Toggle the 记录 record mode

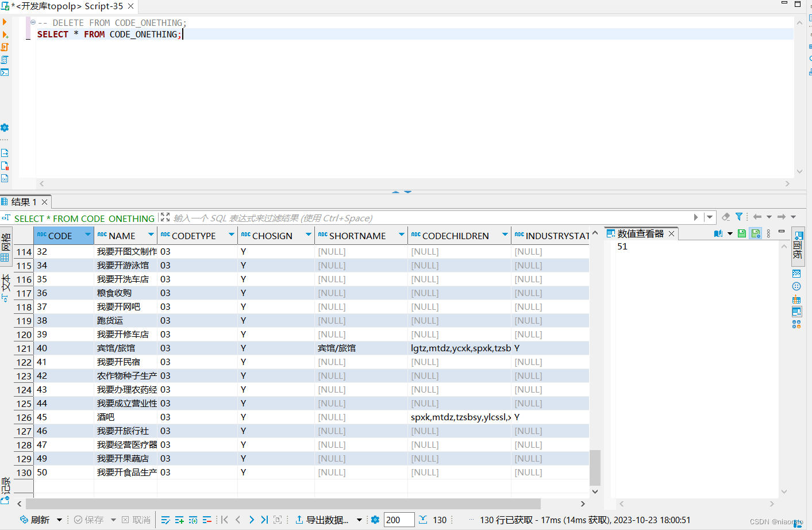[x=6, y=490]
